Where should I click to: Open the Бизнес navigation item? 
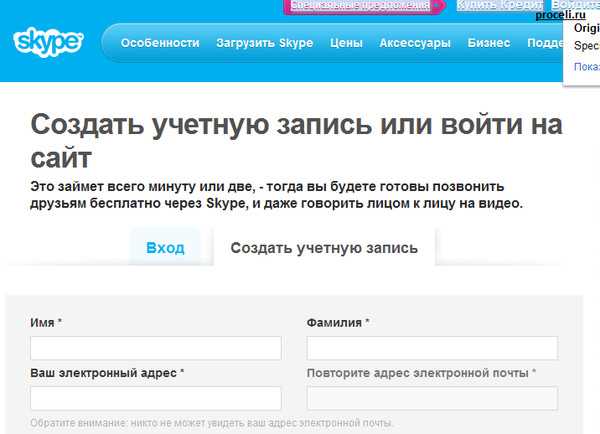pyautogui.click(x=489, y=43)
